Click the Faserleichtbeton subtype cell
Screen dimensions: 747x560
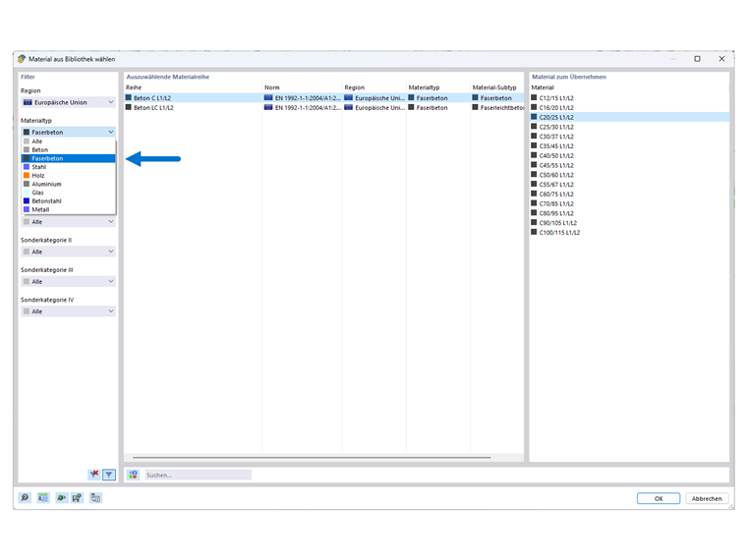tap(498, 108)
